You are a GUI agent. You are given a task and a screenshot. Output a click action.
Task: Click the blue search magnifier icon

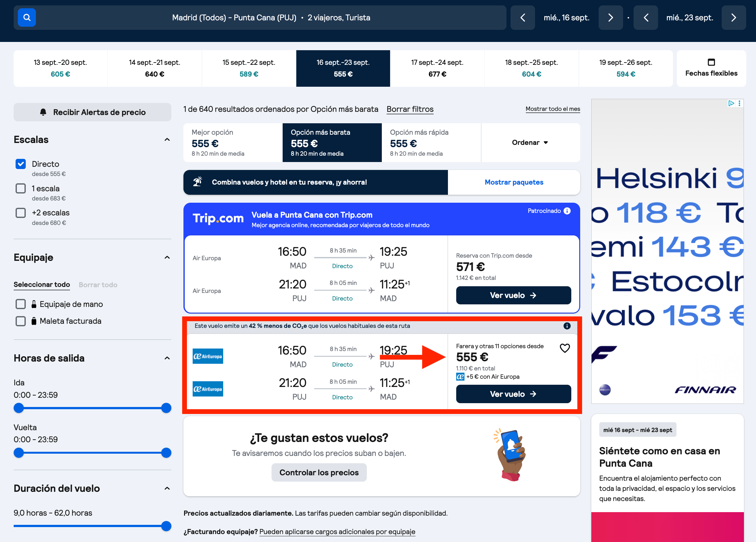click(x=27, y=17)
